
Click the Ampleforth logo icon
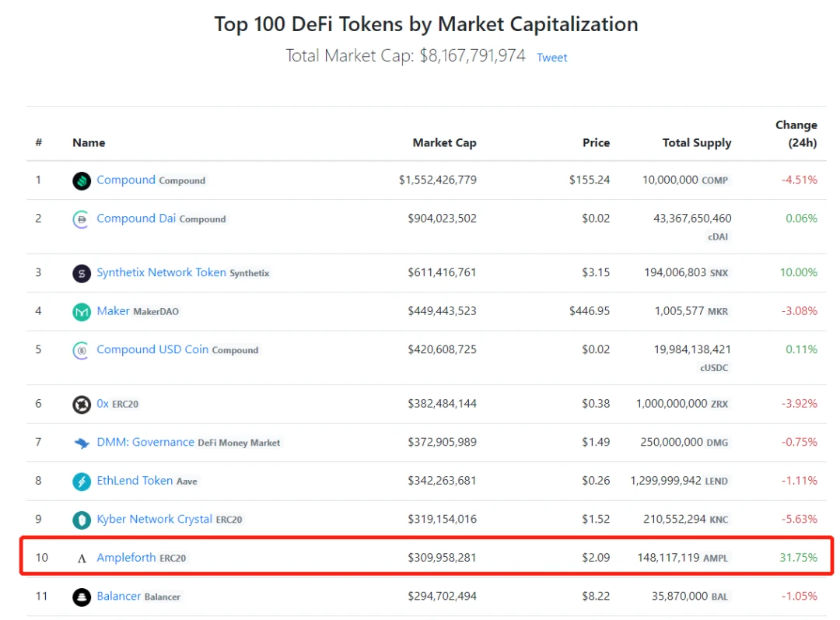82,559
